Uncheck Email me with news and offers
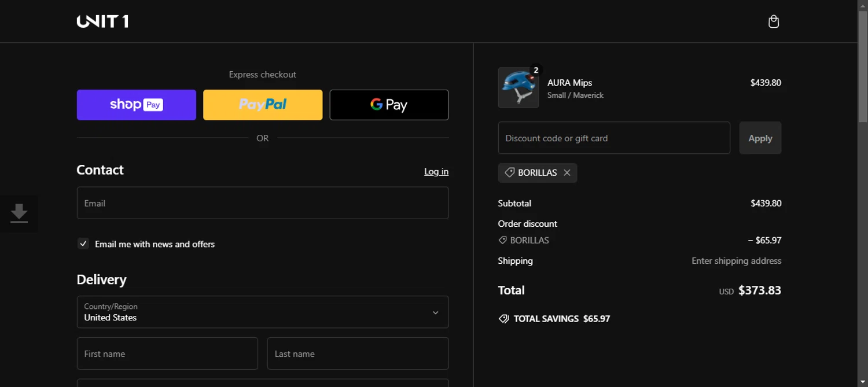Screen dimensions: 868x387 point(83,244)
